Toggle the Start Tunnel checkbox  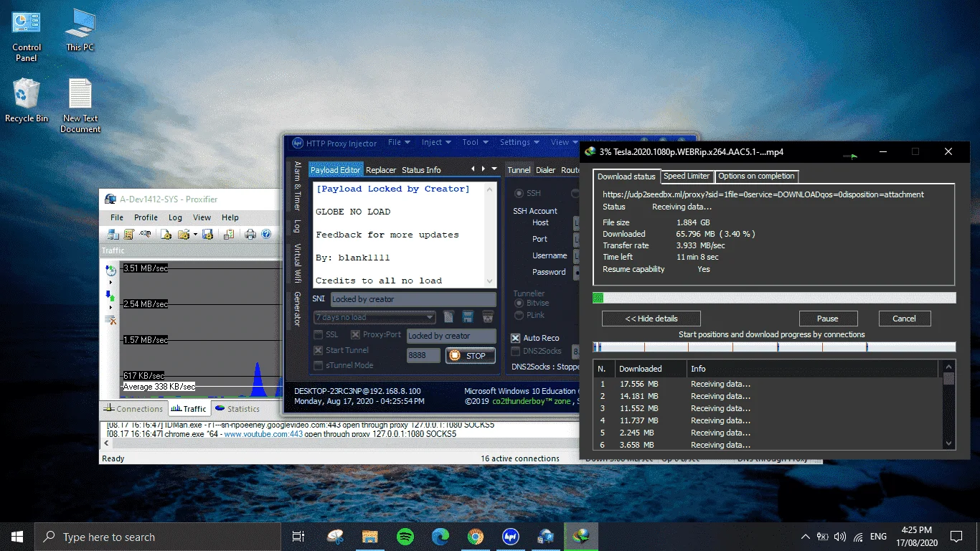(x=319, y=350)
